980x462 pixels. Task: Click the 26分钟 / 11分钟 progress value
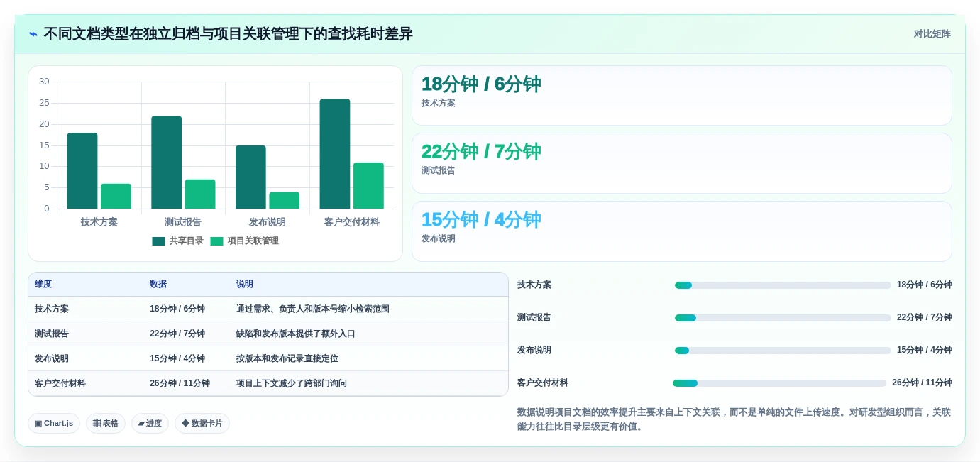tap(922, 383)
